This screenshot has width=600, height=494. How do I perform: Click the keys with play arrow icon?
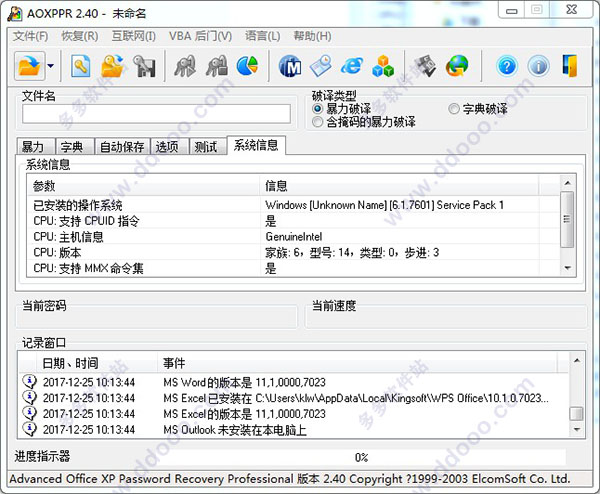[185, 66]
